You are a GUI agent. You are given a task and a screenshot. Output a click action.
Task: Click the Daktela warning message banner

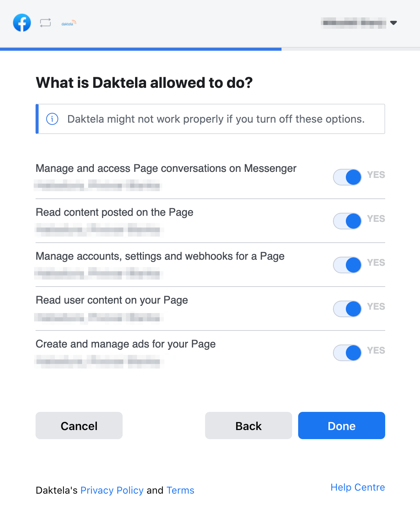coord(216,119)
